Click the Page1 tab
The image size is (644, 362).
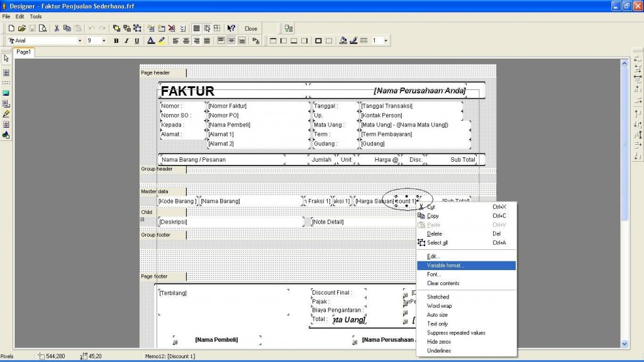pos(23,52)
